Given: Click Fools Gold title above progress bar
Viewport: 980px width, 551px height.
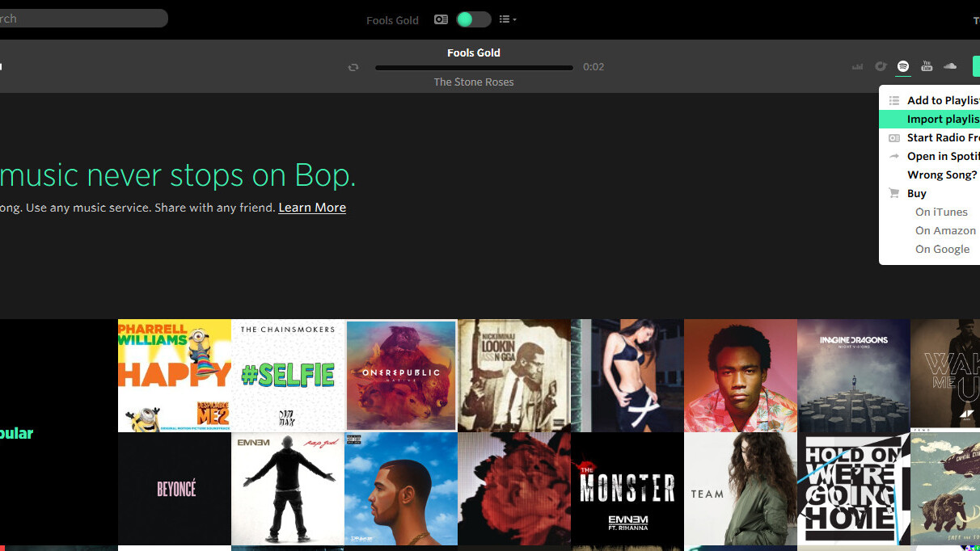Looking at the screenshot, I should tap(474, 53).
